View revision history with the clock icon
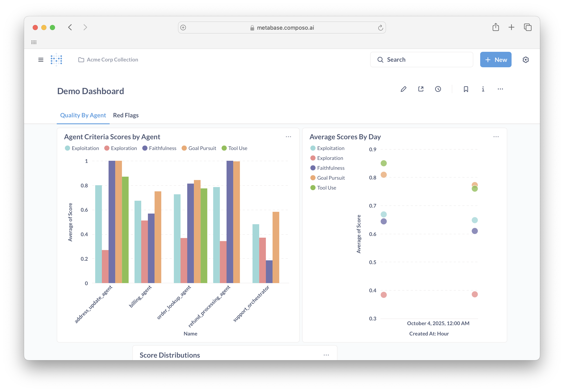This screenshot has width=564, height=392. click(438, 89)
